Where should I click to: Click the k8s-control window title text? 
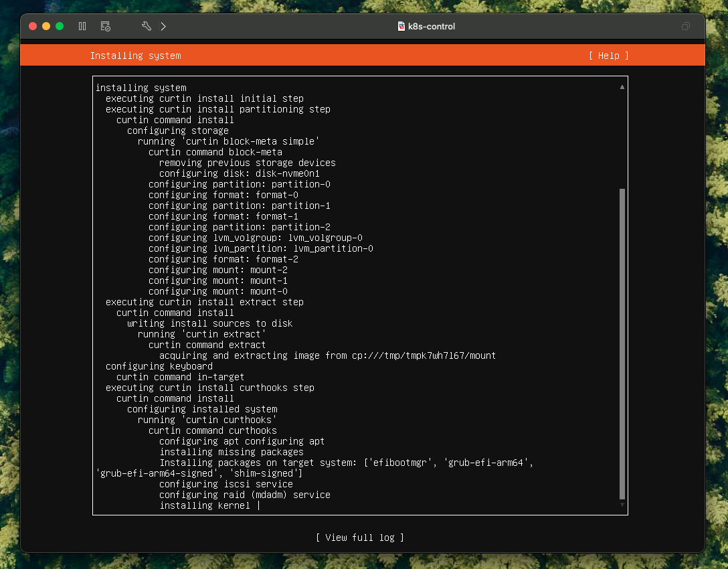(432, 26)
